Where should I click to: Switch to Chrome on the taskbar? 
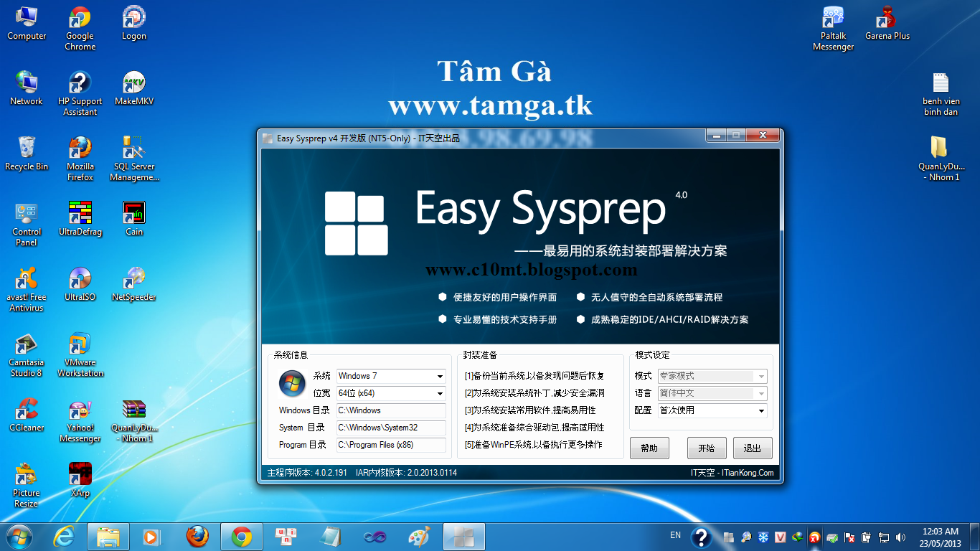point(242,537)
